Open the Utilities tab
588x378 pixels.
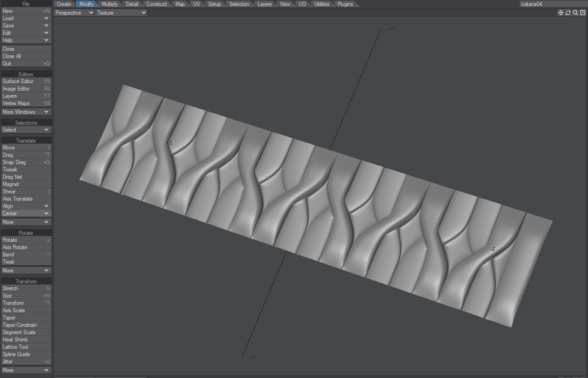coord(322,4)
